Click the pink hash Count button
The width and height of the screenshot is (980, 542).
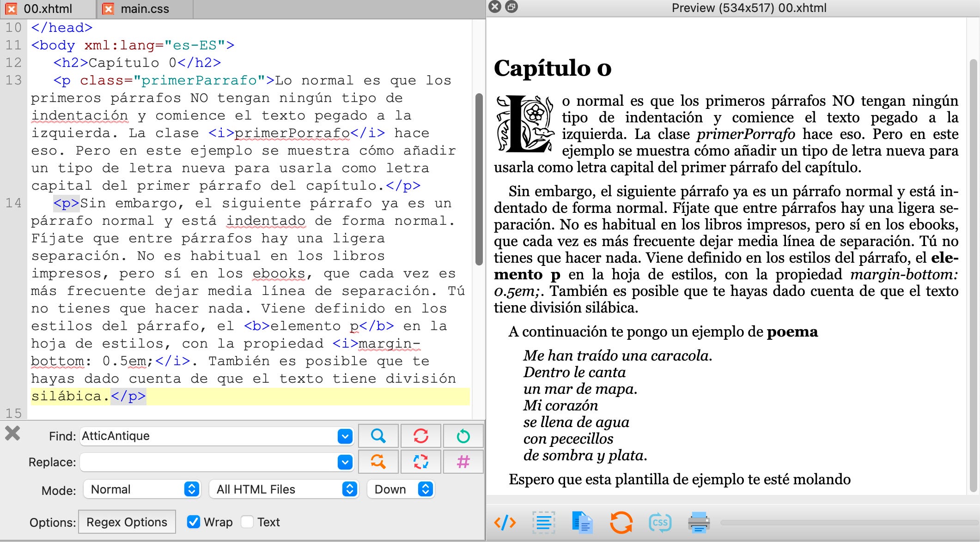click(x=463, y=462)
